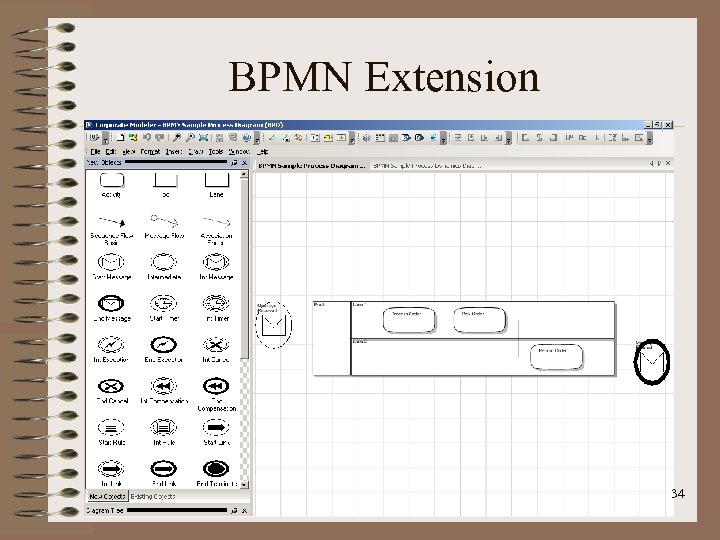
Task: Open the Help menu
Action: (x=262, y=151)
